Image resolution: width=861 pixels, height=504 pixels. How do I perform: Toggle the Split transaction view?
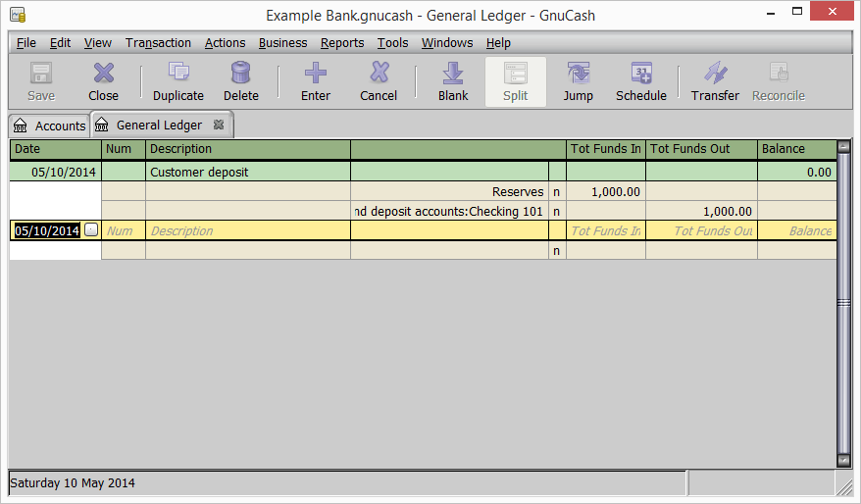tap(515, 81)
